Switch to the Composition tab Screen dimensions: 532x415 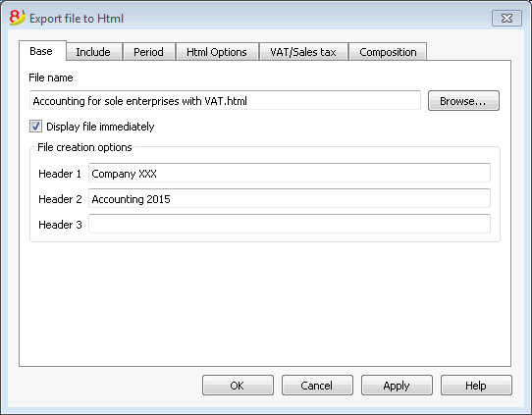click(x=388, y=52)
